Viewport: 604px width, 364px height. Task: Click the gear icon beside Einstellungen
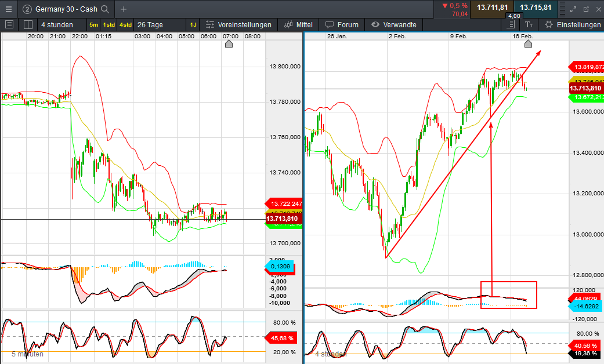(x=548, y=24)
